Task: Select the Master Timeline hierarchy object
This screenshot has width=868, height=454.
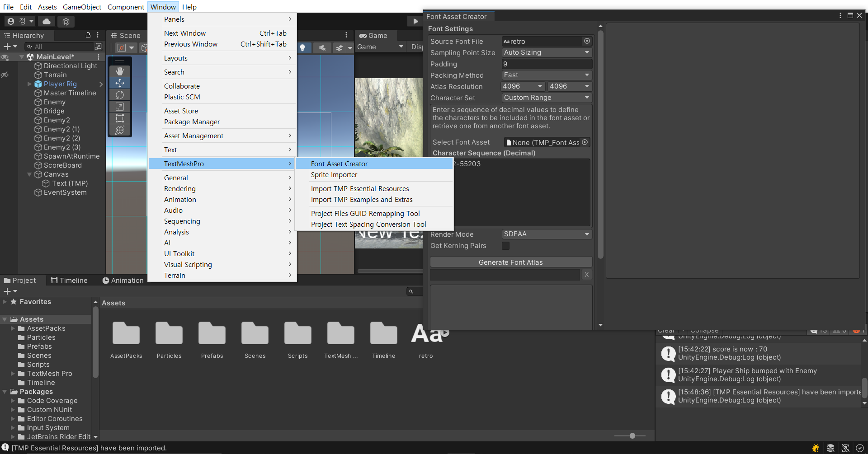Action: 70,93
